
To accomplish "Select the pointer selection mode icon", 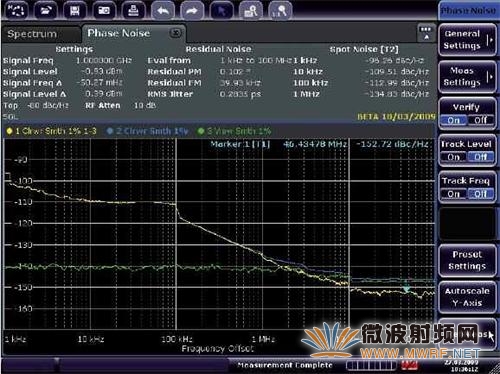I will coord(221,10).
